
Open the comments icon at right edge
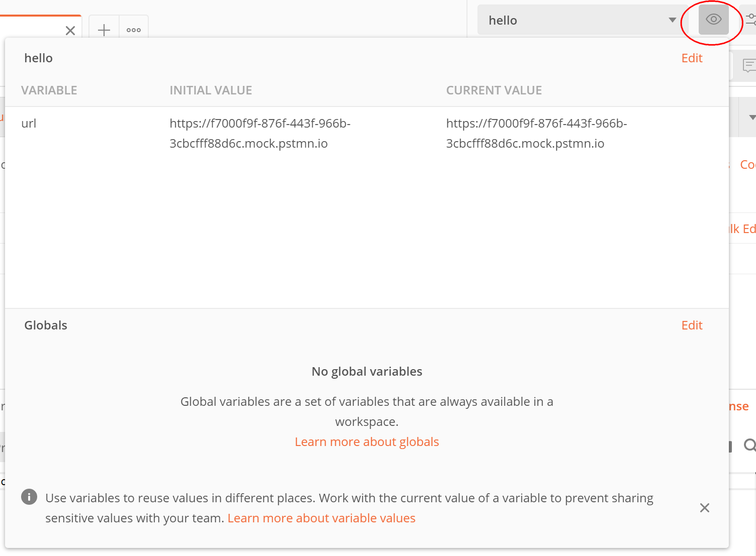[749, 66]
